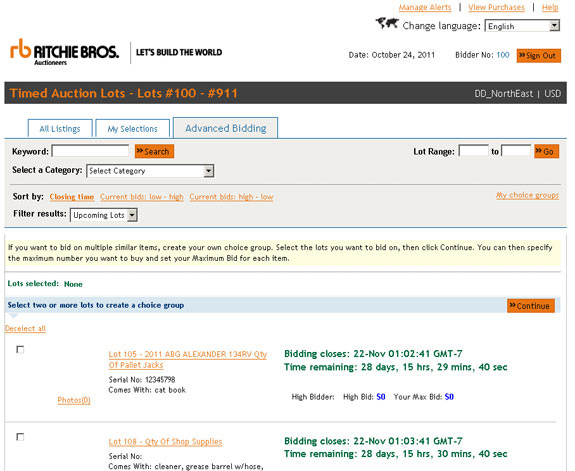Click 'Bidding closes: 22-Nov 01:03:41 GMT-7' text
Image resolution: width=575 pixels, height=471 pixels.
[373, 441]
